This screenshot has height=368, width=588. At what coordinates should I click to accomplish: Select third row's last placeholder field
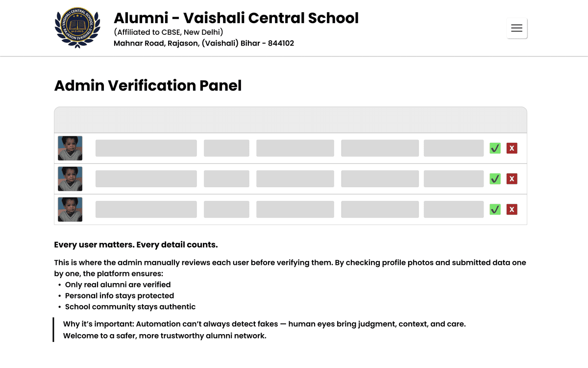point(453,210)
